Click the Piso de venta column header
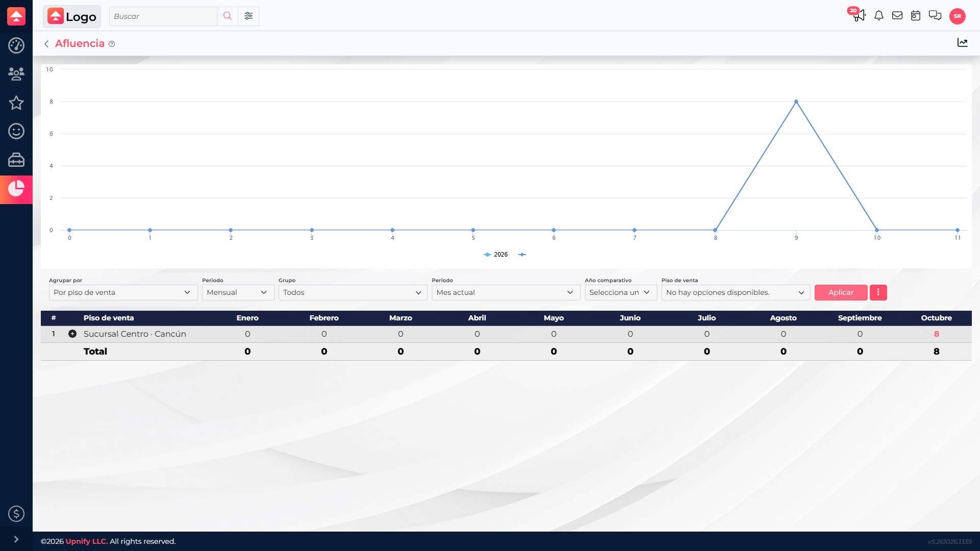The width and height of the screenshot is (980, 551). [x=109, y=318]
